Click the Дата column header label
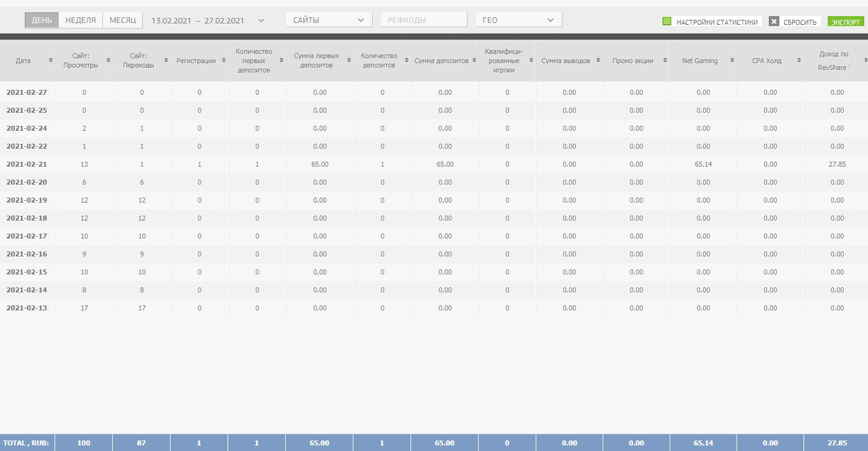Viewport: 868px width, 451px height. (x=23, y=61)
